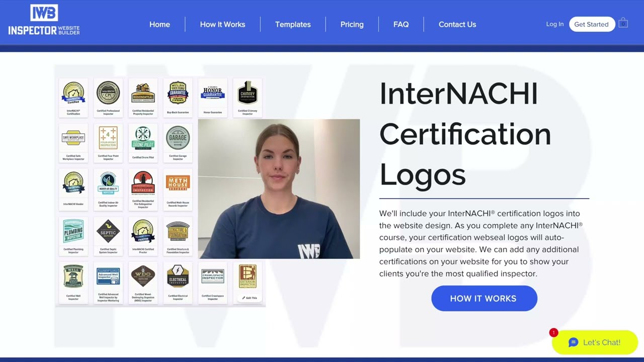Select the InterNACHI Vendor badge
Image resolution: width=644 pixels, height=362 pixels.
pos(73,189)
